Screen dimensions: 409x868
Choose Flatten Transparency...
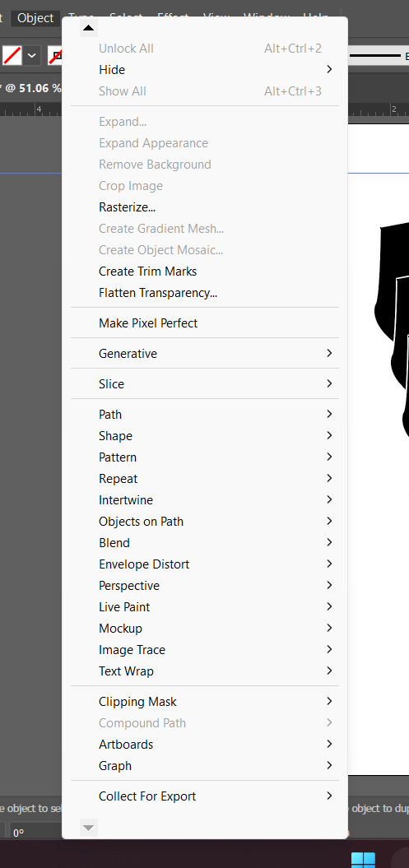point(205,294)
